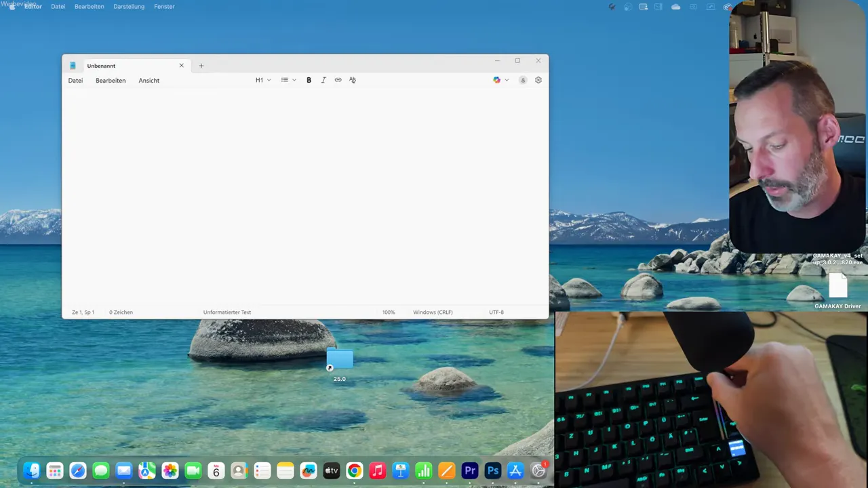Open Keynote from the Dock
This screenshot has width=868, height=488.
400,470
